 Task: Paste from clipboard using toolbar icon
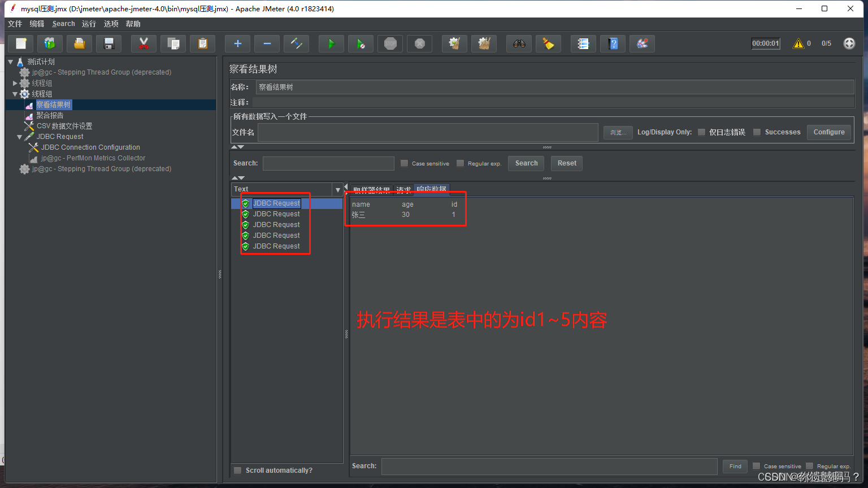[x=203, y=43]
